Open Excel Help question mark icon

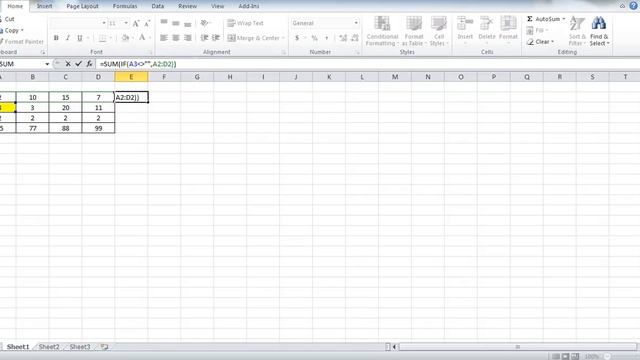633,6
